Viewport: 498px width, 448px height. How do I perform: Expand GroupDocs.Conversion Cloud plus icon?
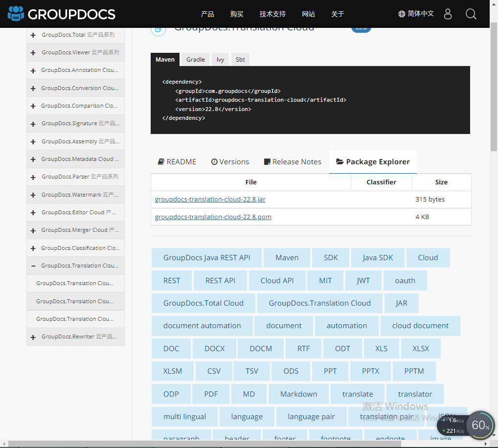coord(33,88)
